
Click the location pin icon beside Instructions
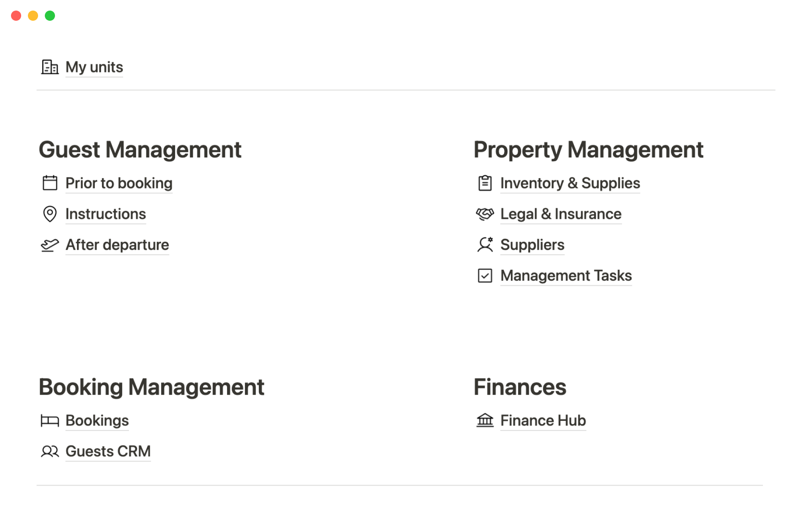[x=50, y=214]
